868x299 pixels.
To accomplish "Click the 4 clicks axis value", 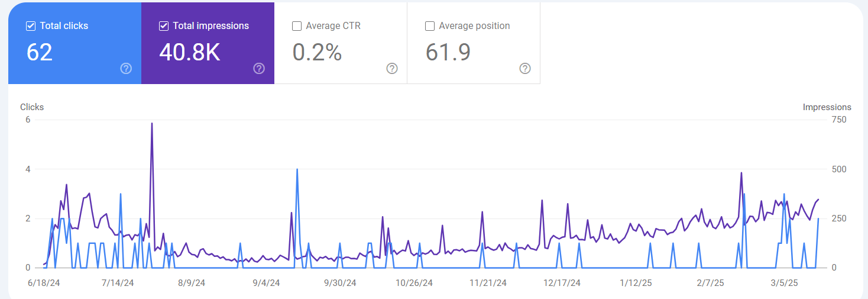I will pyautogui.click(x=28, y=169).
